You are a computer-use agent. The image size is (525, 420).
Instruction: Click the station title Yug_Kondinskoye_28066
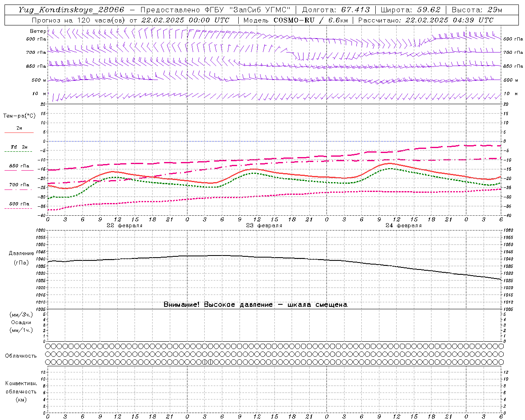(x=71, y=10)
